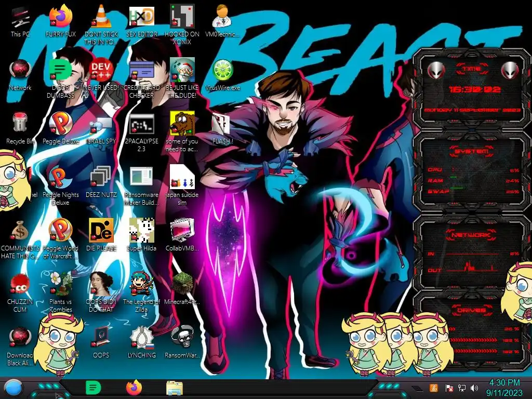Open the CollabVMB... monitor icon

coord(182,235)
